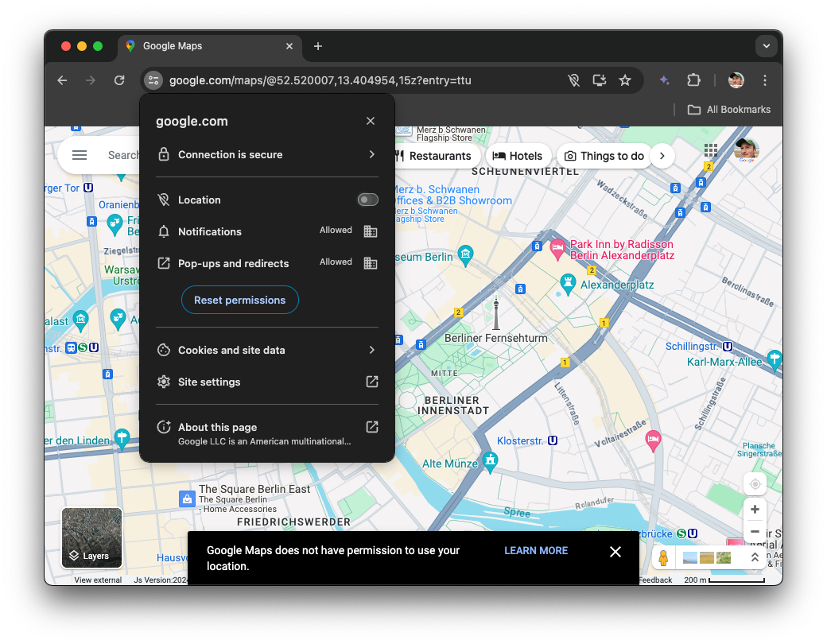The width and height of the screenshot is (827, 644).
Task: Click the bookmark star in address bar
Action: [x=625, y=80]
